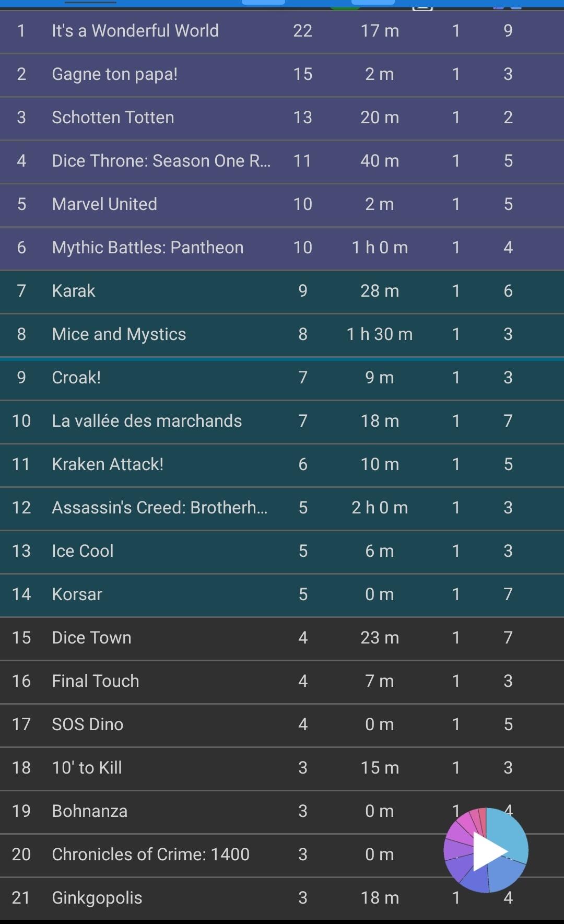This screenshot has height=924, width=564.
Task: Open the SOS Dino row
Action: coord(282,725)
